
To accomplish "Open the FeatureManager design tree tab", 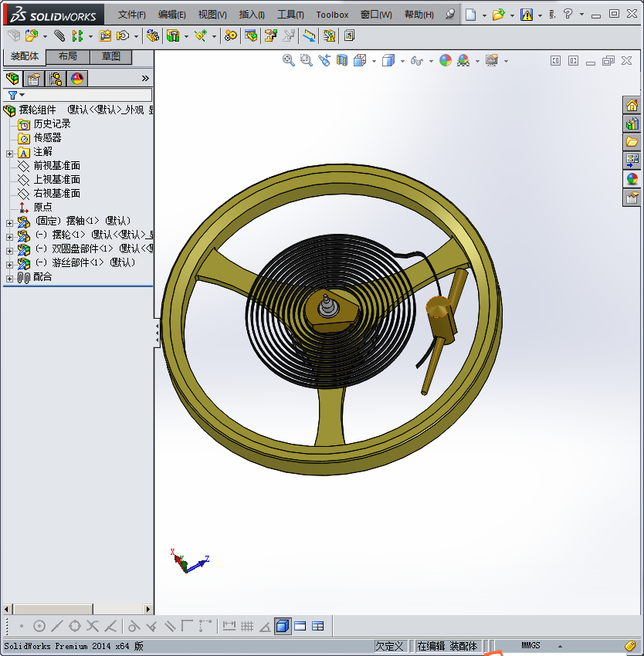I will click(x=12, y=79).
